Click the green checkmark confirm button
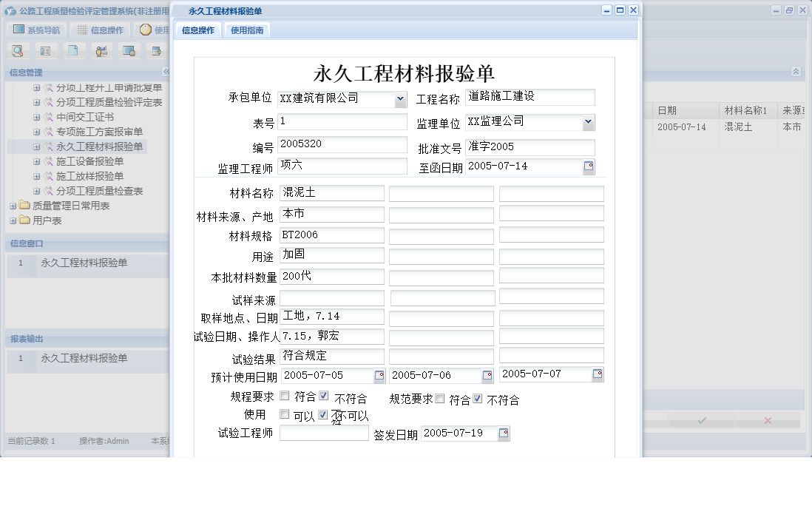 [x=701, y=420]
